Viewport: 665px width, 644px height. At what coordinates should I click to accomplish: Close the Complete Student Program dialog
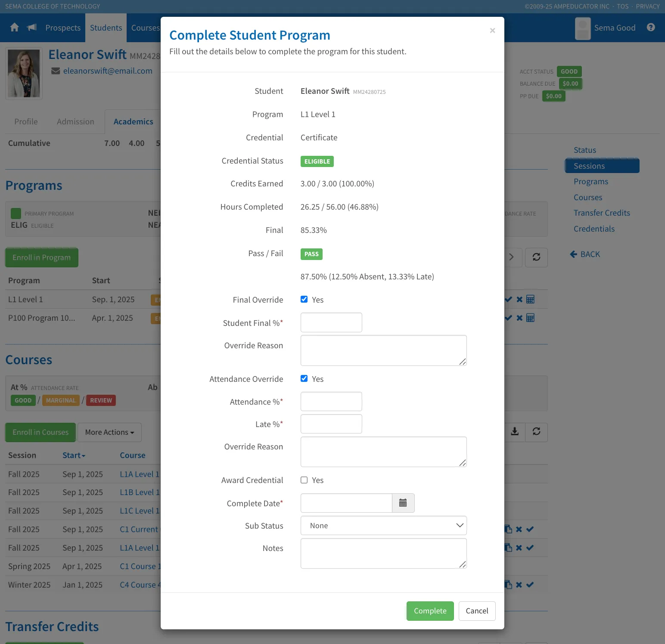click(x=492, y=31)
